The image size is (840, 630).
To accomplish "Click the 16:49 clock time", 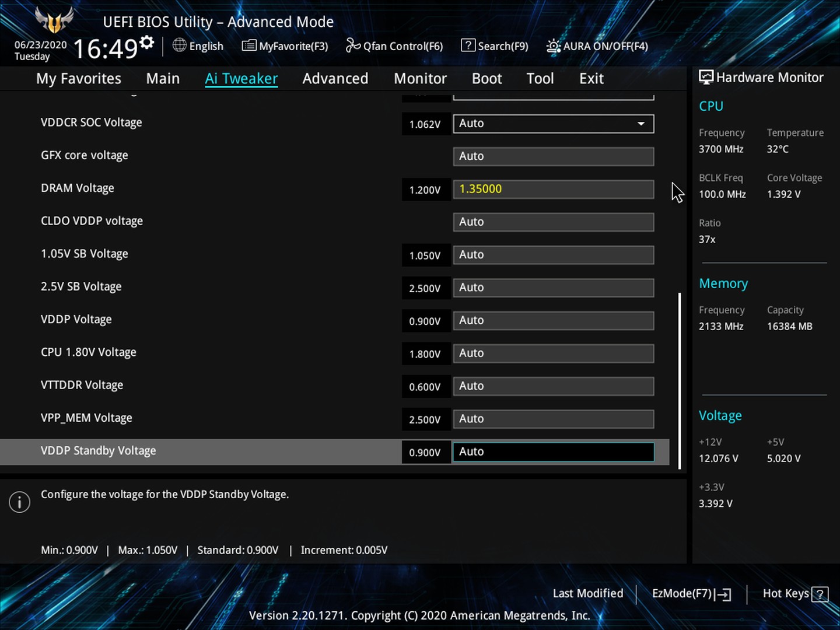I will pyautogui.click(x=106, y=48).
